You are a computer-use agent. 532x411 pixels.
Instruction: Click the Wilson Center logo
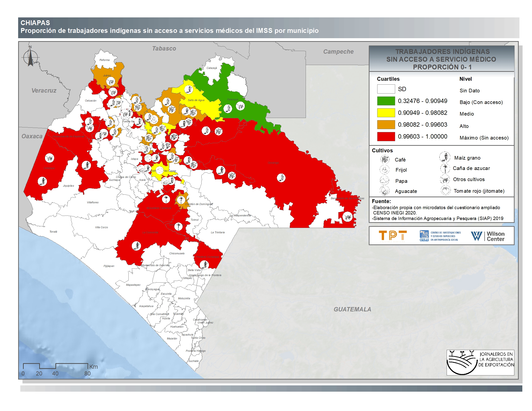(488, 236)
